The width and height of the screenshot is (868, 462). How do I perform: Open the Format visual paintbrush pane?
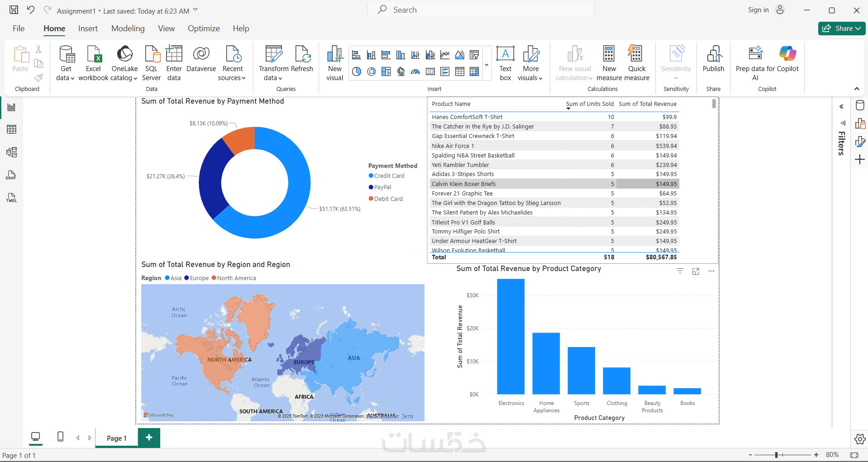click(x=860, y=142)
